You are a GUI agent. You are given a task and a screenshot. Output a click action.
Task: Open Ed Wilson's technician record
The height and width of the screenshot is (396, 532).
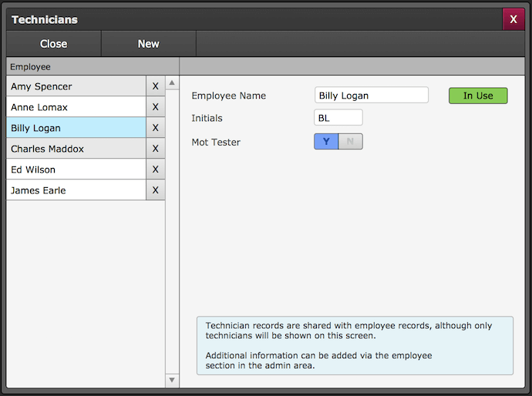pos(76,169)
